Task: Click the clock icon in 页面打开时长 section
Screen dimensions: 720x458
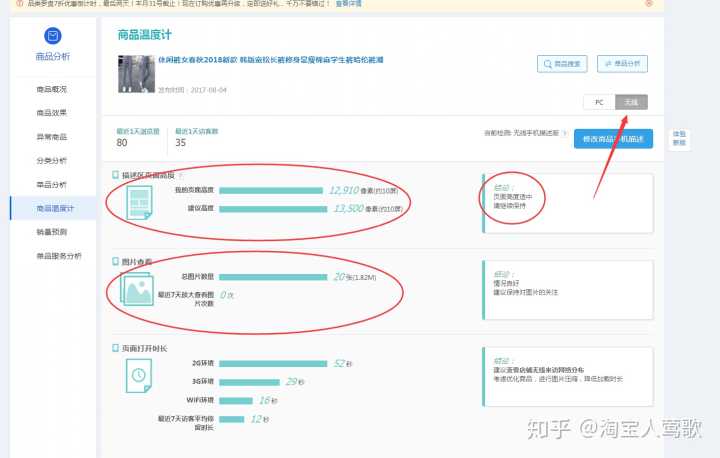Action: (x=139, y=376)
